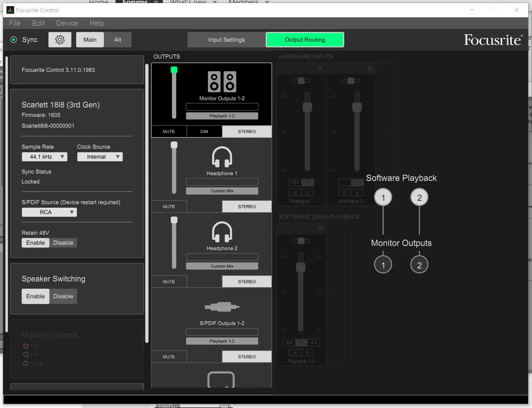Select Main monitor button
The height and width of the screenshot is (408, 532).
click(90, 40)
